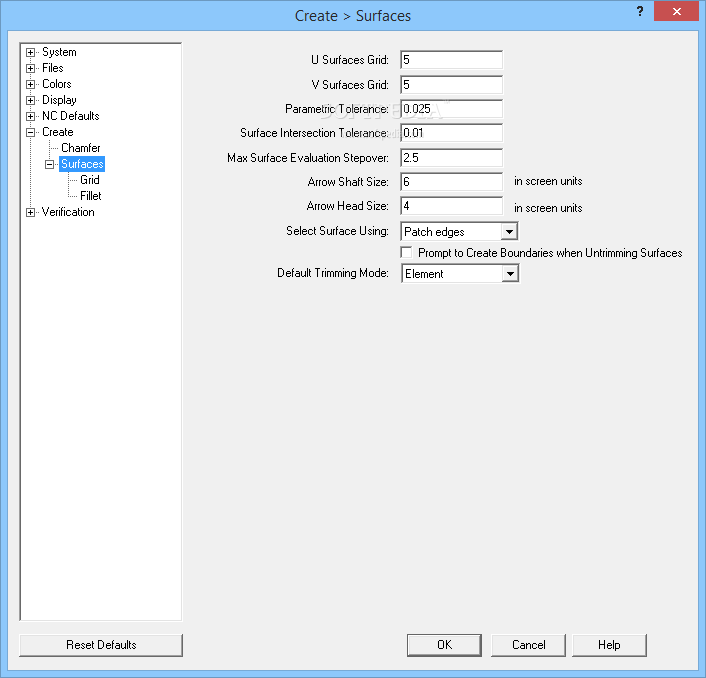Click the Parametric Tolerance field
Screen dimensions: 706x678
point(451,109)
